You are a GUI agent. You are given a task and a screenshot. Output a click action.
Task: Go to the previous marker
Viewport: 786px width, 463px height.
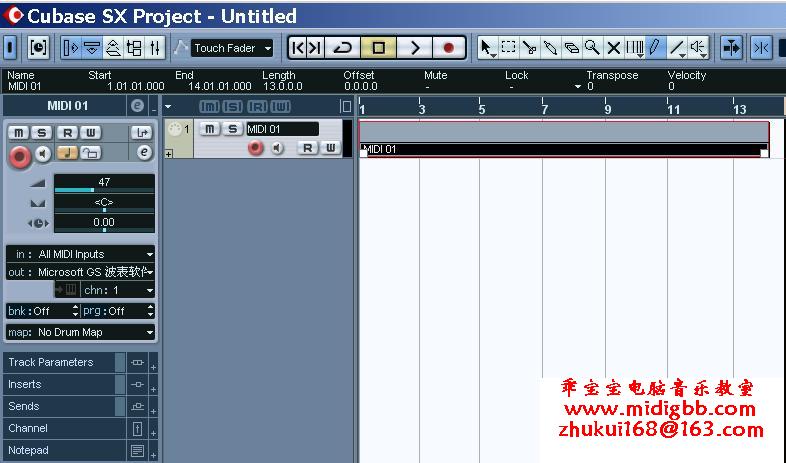click(x=298, y=48)
